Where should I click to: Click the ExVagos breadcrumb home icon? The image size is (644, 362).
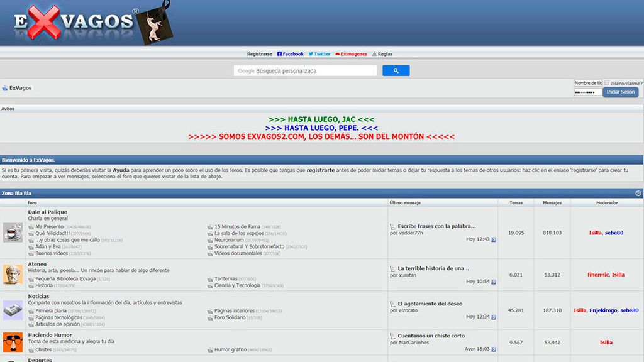point(5,88)
